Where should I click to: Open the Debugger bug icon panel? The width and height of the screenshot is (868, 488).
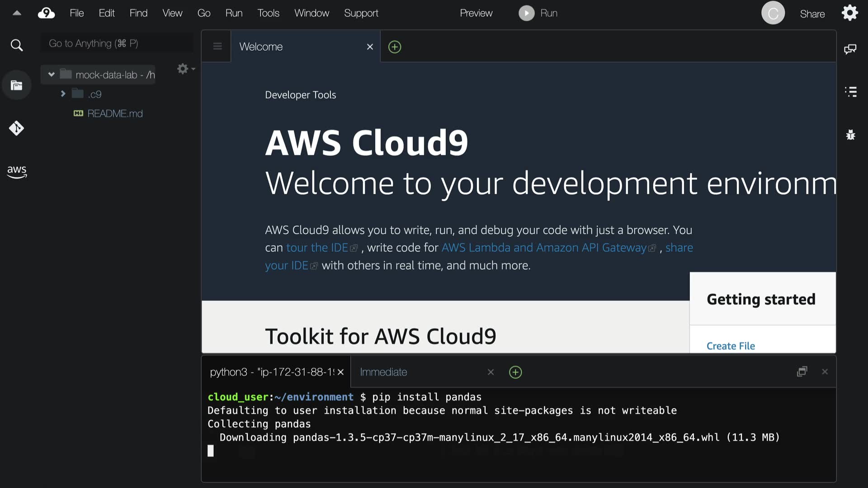point(851,135)
